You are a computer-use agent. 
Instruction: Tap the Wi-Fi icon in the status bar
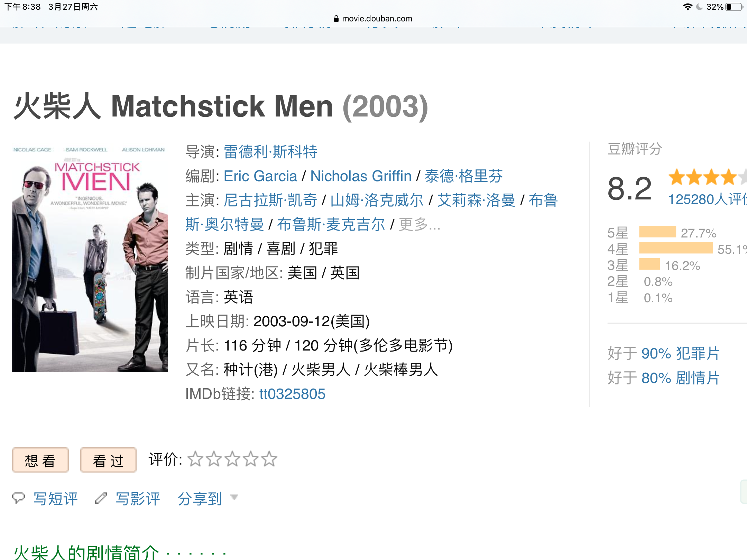(688, 7)
